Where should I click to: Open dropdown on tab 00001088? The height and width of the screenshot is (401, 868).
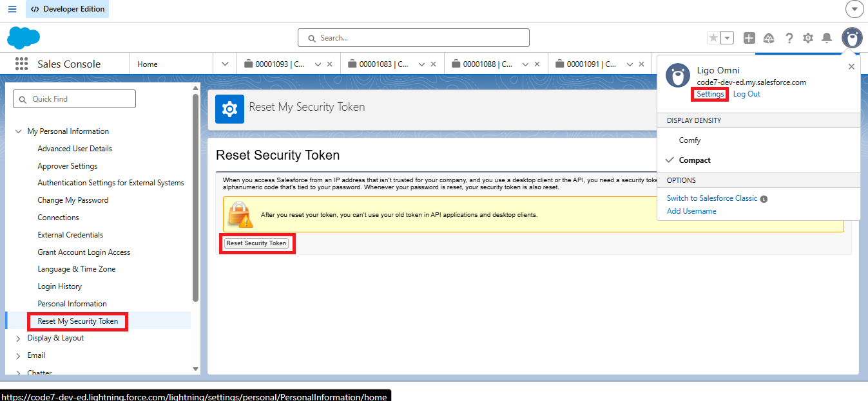pos(525,64)
